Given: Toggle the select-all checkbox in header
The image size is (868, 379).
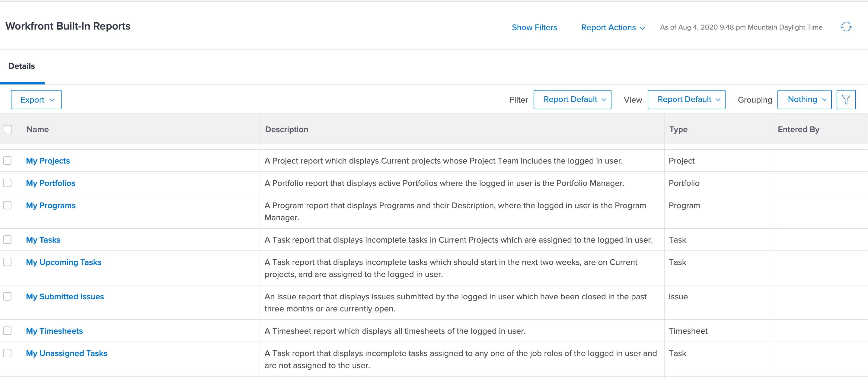Looking at the screenshot, I should [x=8, y=129].
